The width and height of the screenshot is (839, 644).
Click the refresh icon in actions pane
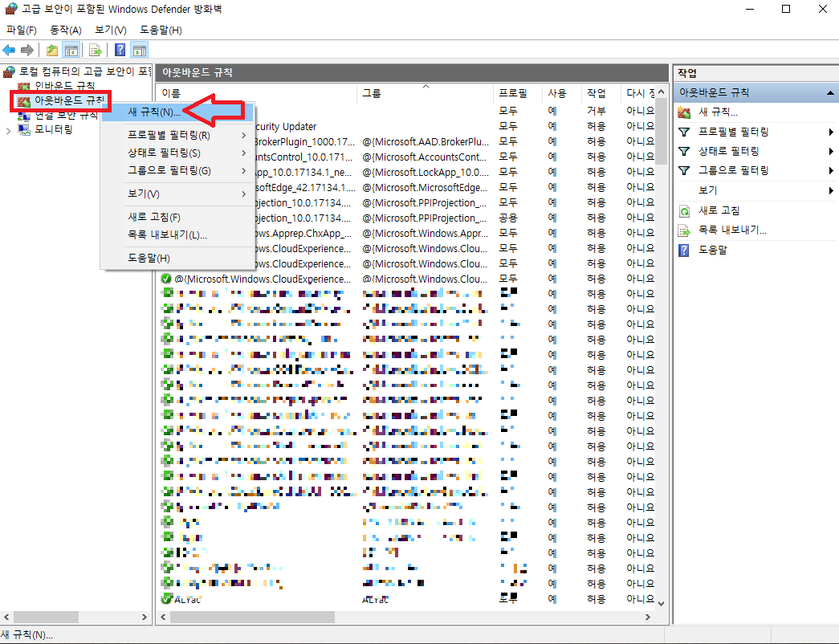684,211
